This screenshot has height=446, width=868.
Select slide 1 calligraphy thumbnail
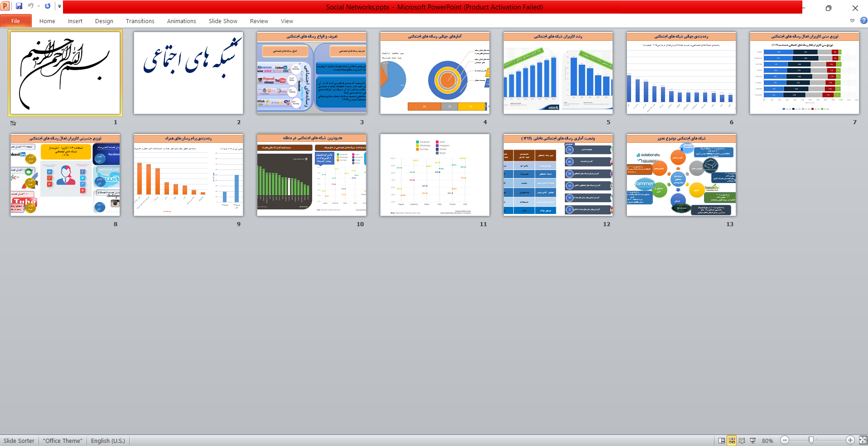tap(65, 73)
